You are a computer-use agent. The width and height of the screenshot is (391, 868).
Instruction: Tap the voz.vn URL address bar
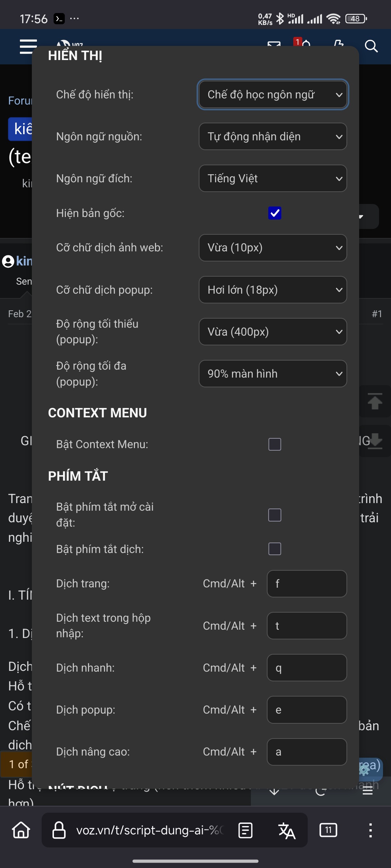coord(150,830)
